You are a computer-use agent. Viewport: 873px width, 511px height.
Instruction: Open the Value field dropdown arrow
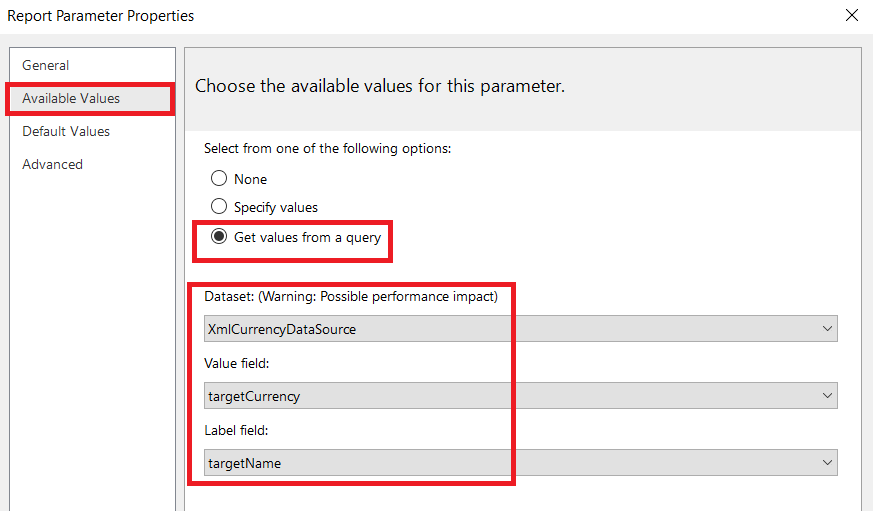point(827,396)
